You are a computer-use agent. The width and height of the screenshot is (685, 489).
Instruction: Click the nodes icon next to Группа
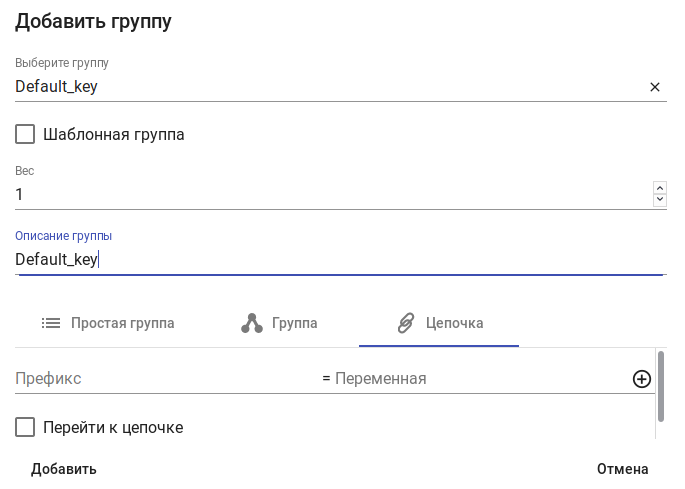252,323
